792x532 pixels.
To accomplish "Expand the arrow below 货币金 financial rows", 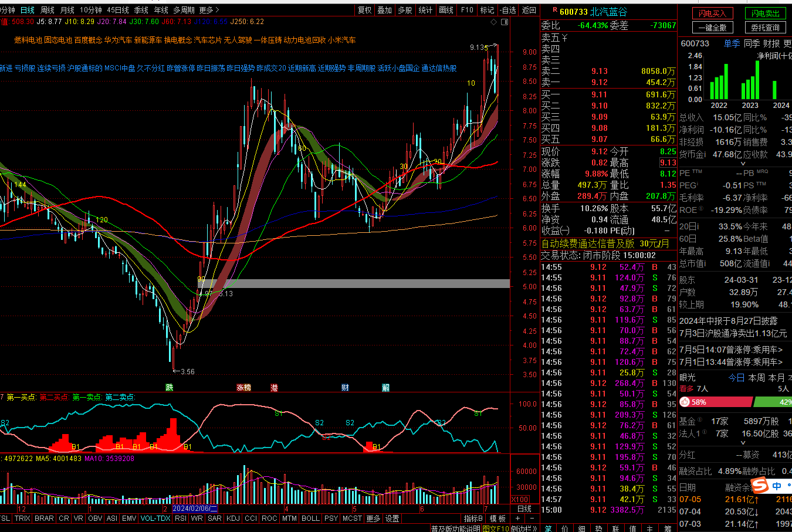I will [x=742, y=164].
